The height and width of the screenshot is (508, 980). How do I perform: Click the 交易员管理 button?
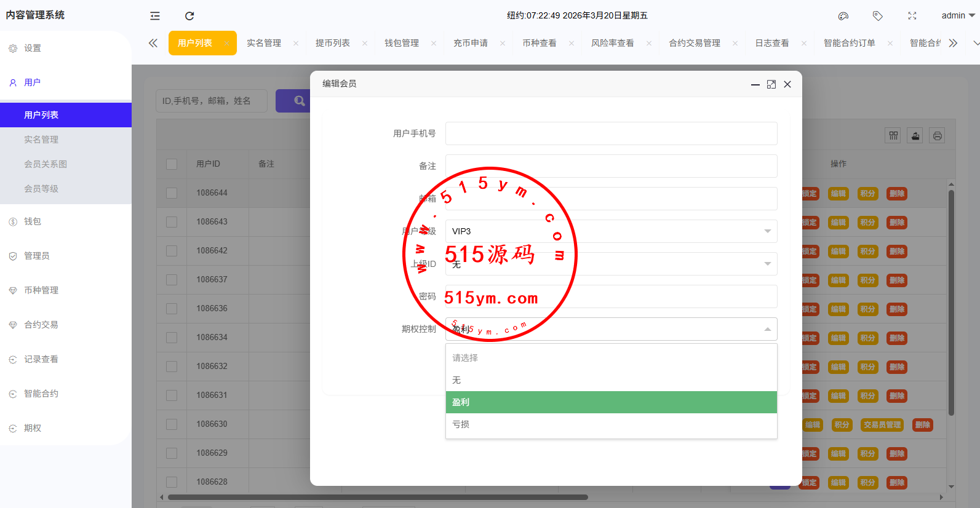(882, 425)
